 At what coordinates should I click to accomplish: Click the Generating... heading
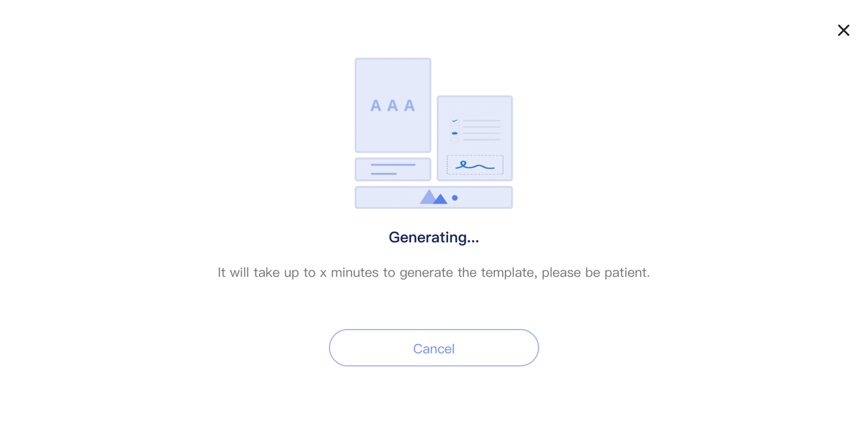click(434, 237)
